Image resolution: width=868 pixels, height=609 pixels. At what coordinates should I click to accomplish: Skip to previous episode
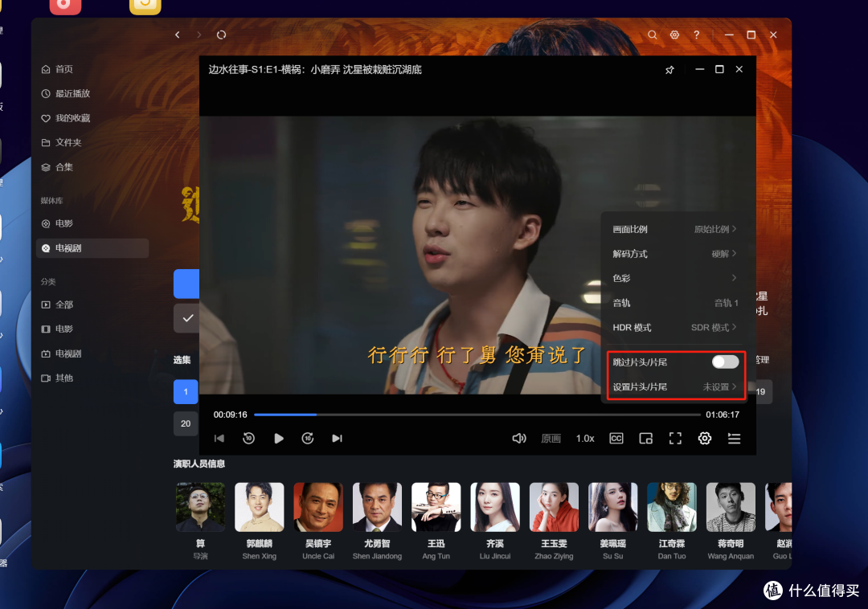pos(219,438)
